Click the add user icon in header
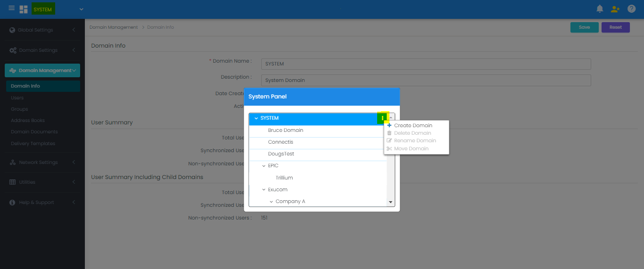Screen dimensions: 644x269 point(615,9)
